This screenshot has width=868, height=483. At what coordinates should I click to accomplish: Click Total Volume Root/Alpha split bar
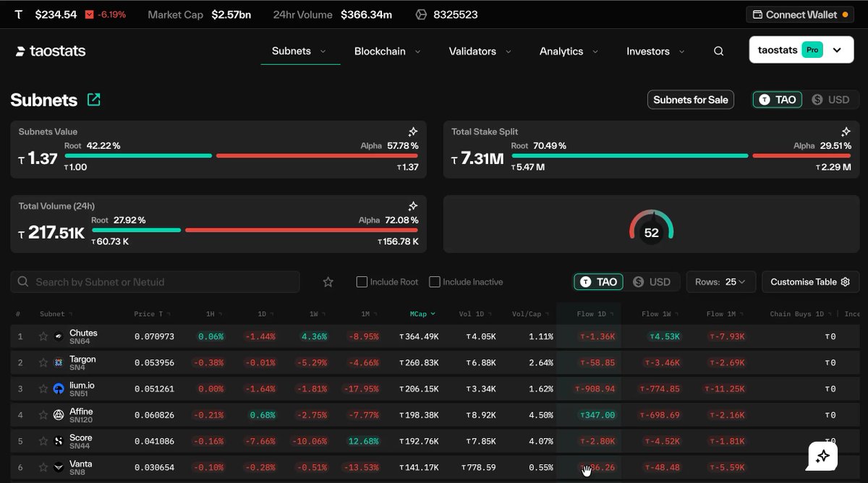255,230
